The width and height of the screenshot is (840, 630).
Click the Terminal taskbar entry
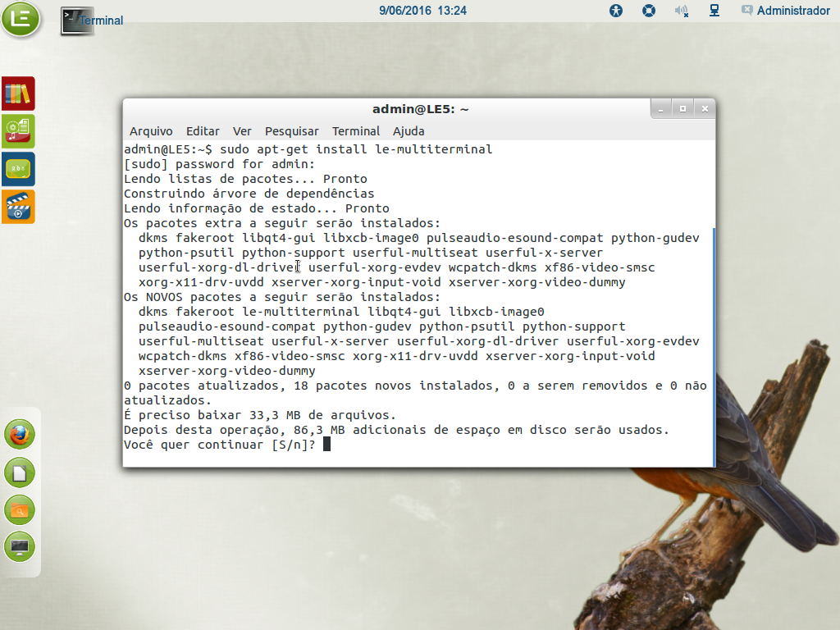point(92,21)
